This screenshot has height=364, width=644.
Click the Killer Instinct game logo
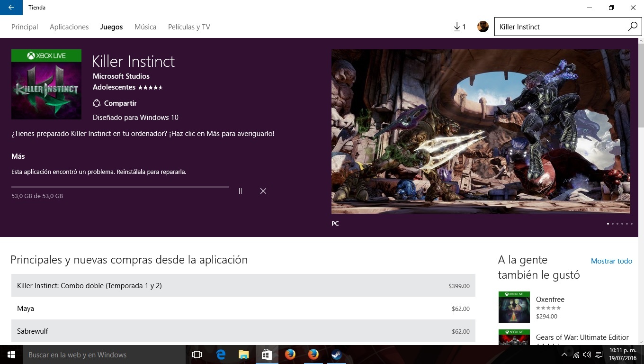(x=46, y=84)
